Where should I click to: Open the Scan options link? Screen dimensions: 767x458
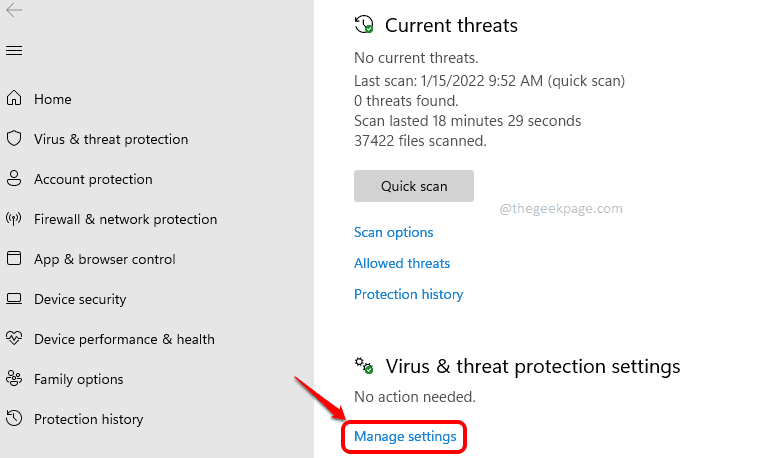coord(393,232)
